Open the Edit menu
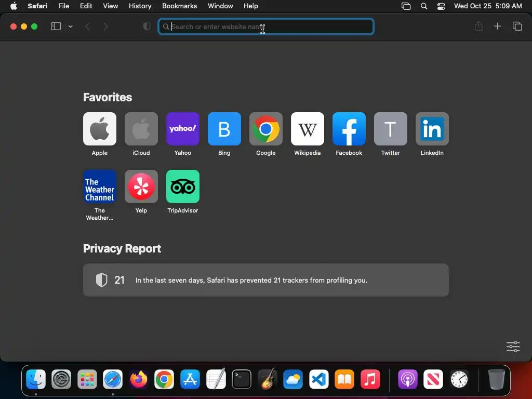 pyautogui.click(x=86, y=6)
